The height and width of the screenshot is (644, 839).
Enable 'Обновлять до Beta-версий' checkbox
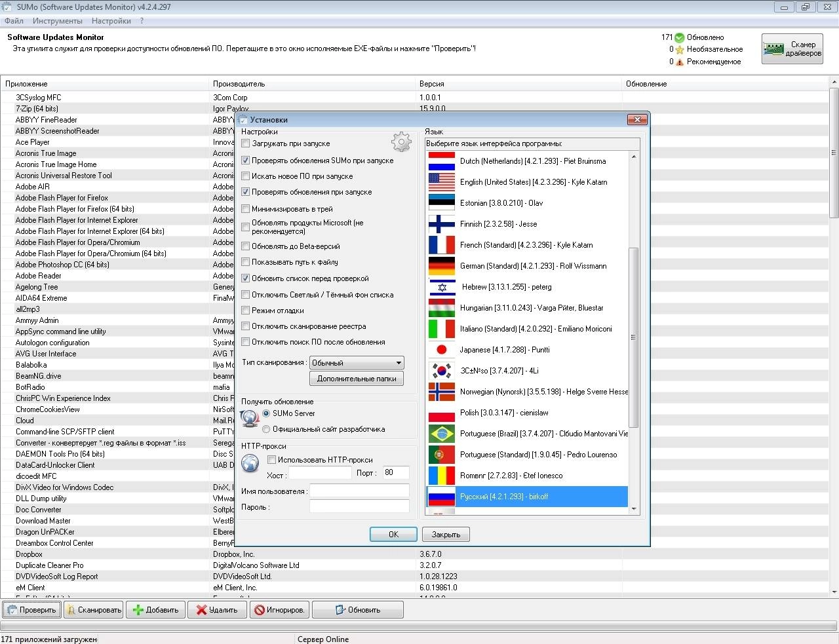[246, 246]
